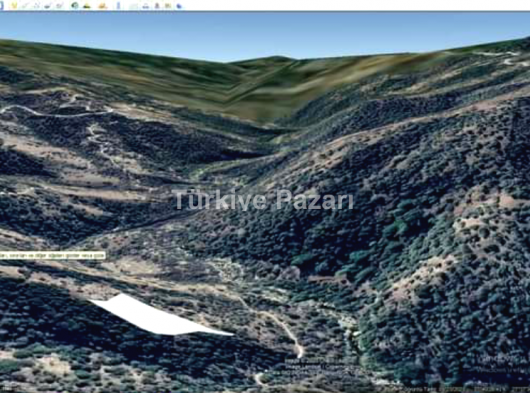Select the yellow Add Placemark pin tool

pyautogui.click(x=14, y=5)
